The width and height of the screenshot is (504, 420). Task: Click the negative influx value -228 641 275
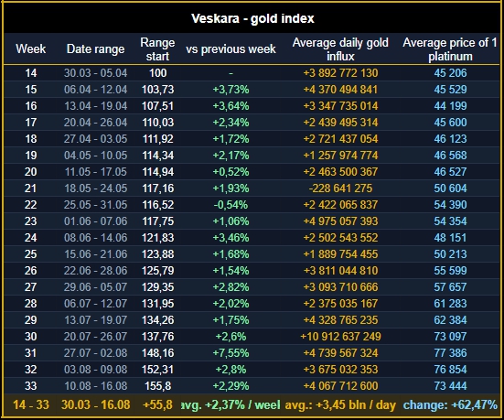coord(340,188)
